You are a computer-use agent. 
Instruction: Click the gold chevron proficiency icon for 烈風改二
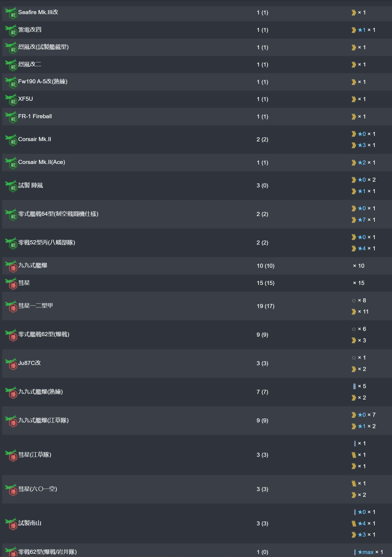354,65
